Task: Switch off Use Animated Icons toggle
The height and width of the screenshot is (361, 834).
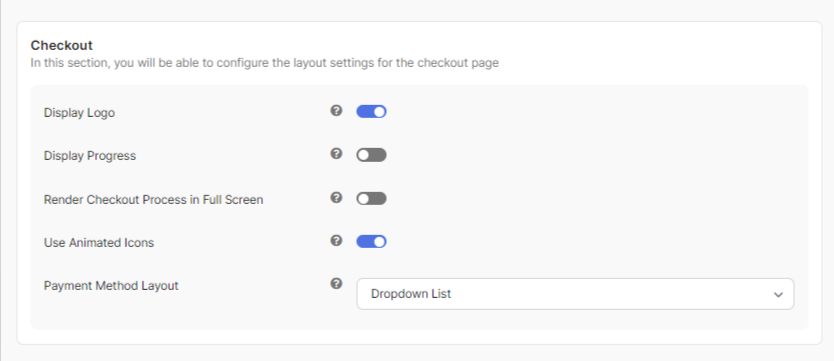Action: pos(371,242)
